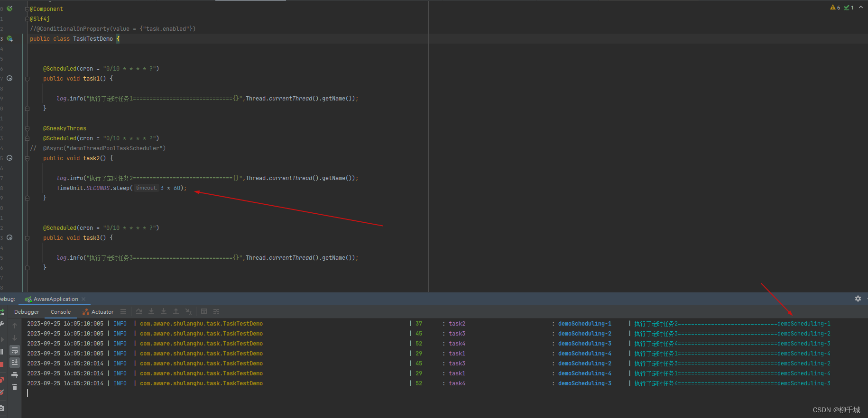Screen dimensions: 868x418
Task: Click the wrench icon in the debug sidebar
Action: point(2,324)
